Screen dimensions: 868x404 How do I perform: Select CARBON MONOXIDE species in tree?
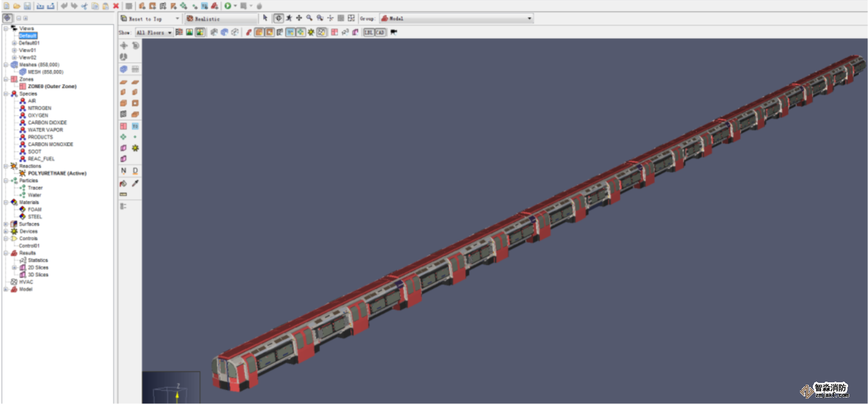pos(50,144)
